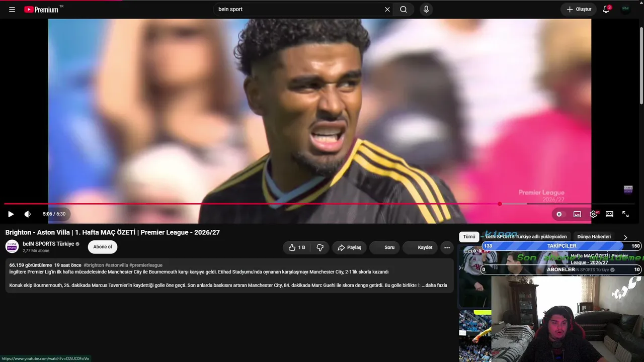The height and width of the screenshot is (362, 644).
Task: Select the 'Dünya Haberleri' filter chip
Action: coord(594,237)
